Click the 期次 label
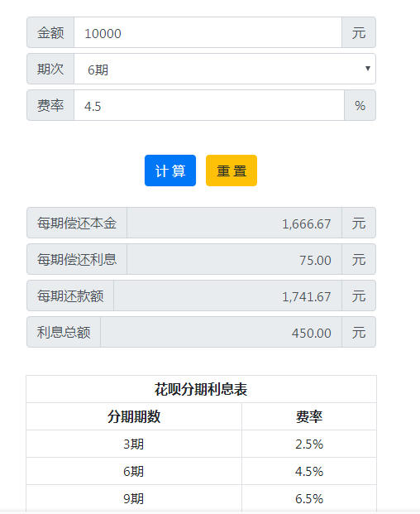The image size is (420, 514). tap(50, 69)
